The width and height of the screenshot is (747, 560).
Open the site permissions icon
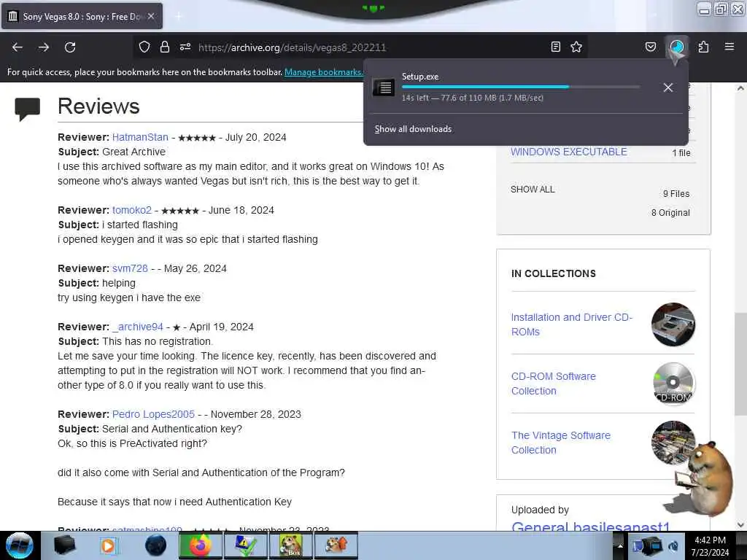click(185, 47)
